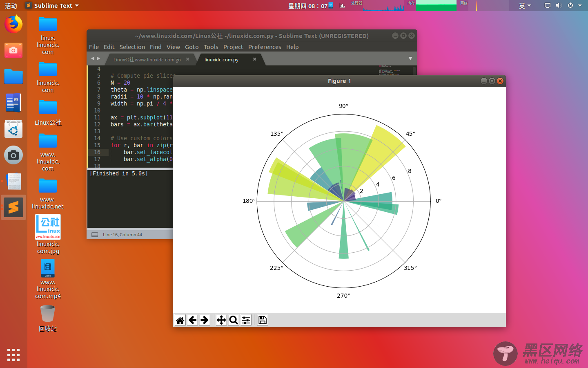This screenshot has height=368, width=588.
Task: Close the linuxidc.com.py tab
Action: point(254,59)
